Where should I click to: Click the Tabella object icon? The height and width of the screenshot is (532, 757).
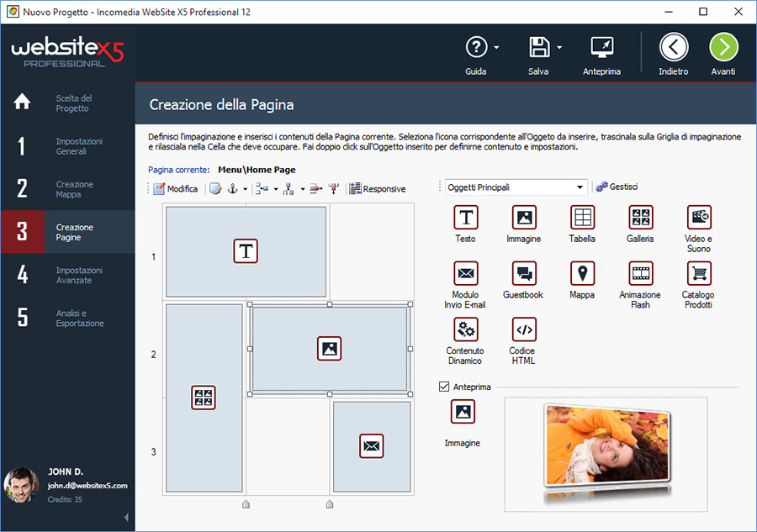pyautogui.click(x=582, y=218)
